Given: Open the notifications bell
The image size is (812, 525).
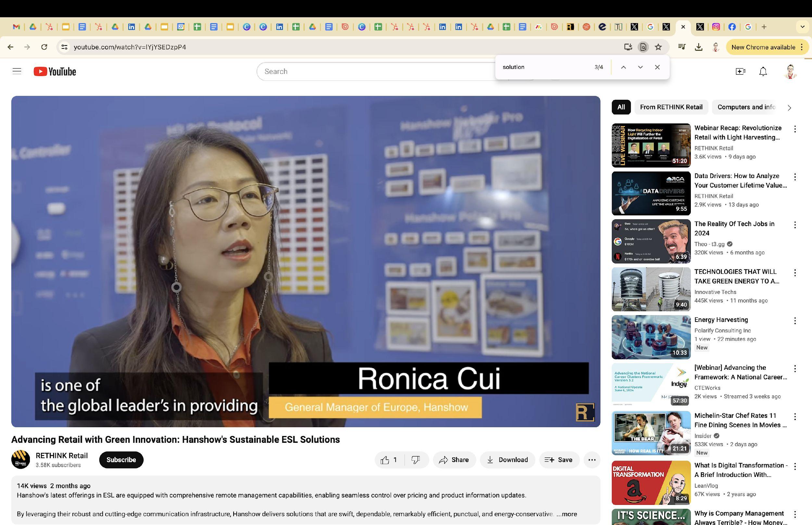Looking at the screenshot, I should [x=763, y=71].
